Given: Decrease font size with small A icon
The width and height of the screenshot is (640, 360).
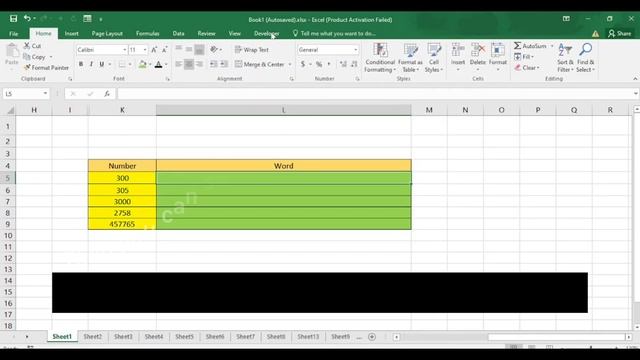Looking at the screenshot, I should 164,50.
